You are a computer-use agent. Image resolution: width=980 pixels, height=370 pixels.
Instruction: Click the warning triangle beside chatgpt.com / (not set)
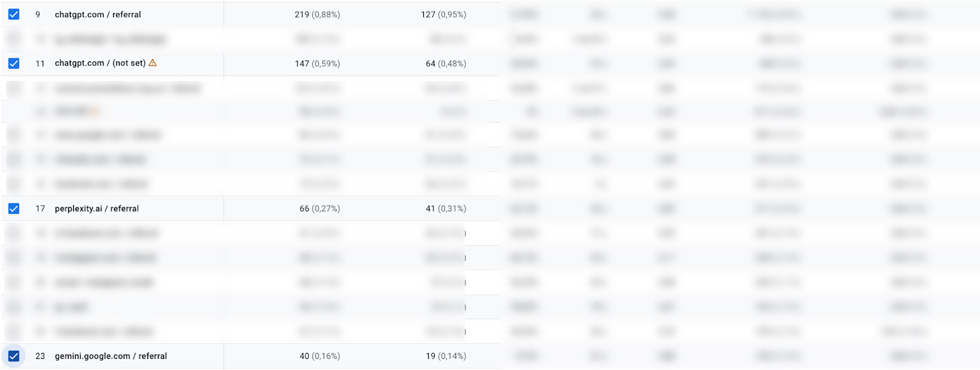[153, 62]
